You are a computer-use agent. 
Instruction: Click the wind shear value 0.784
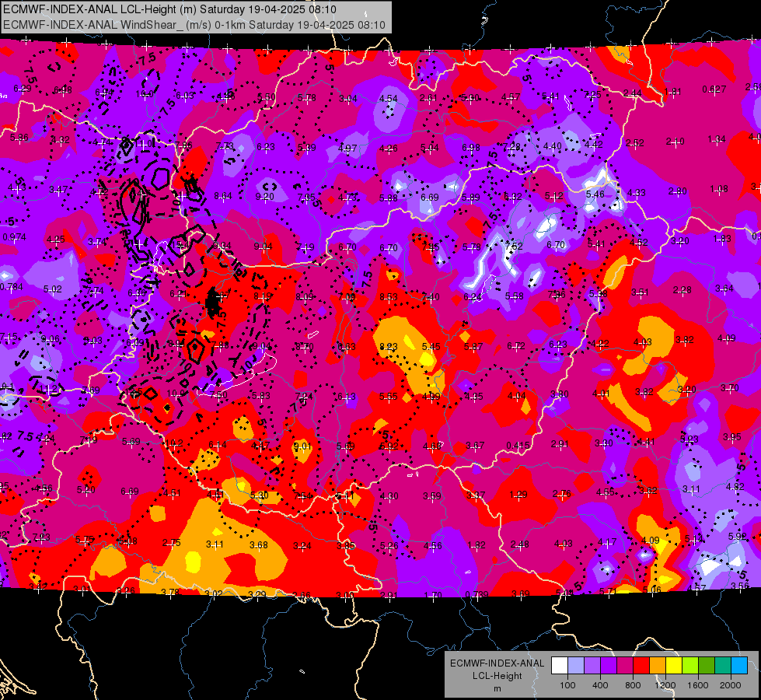pos(12,286)
